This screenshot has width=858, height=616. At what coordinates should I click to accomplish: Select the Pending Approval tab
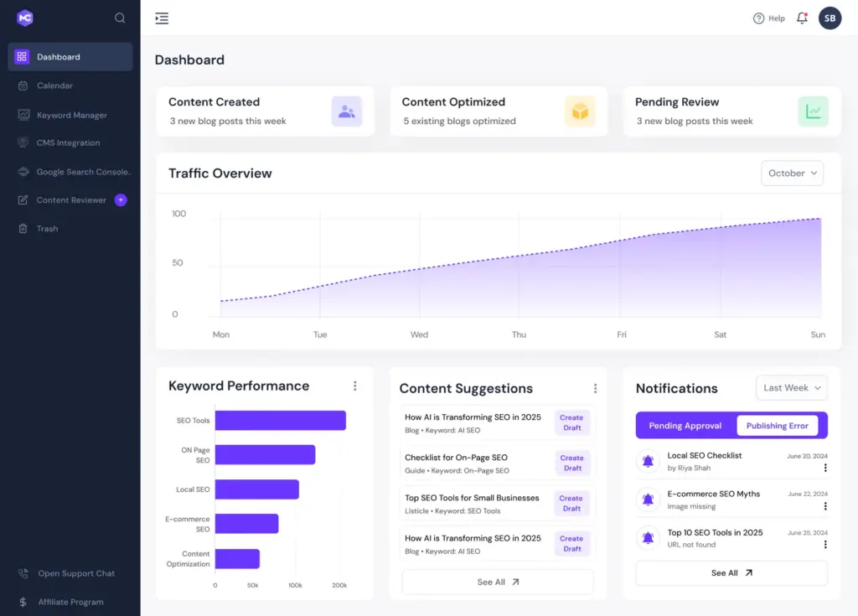point(684,425)
